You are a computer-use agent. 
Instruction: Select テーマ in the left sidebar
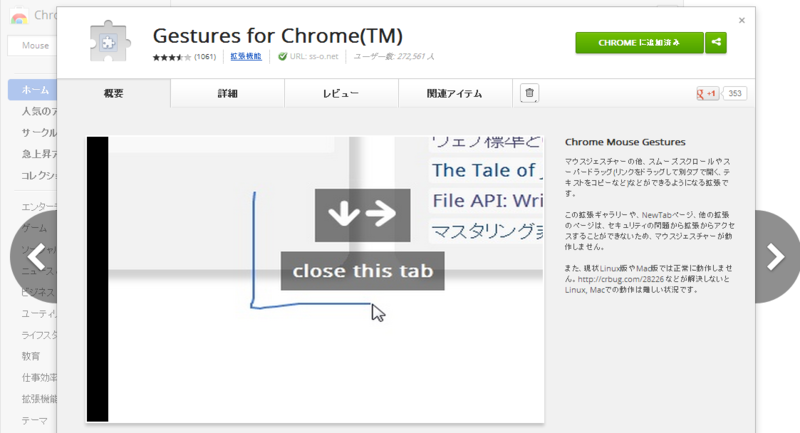pyautogui.click(x=34, y=420)
